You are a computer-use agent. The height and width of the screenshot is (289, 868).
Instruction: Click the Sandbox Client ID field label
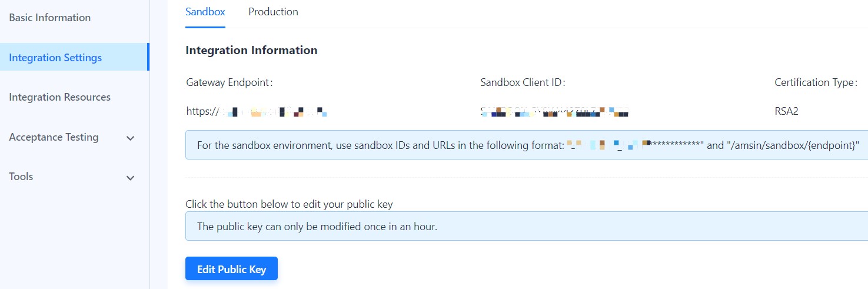[523, 83]
